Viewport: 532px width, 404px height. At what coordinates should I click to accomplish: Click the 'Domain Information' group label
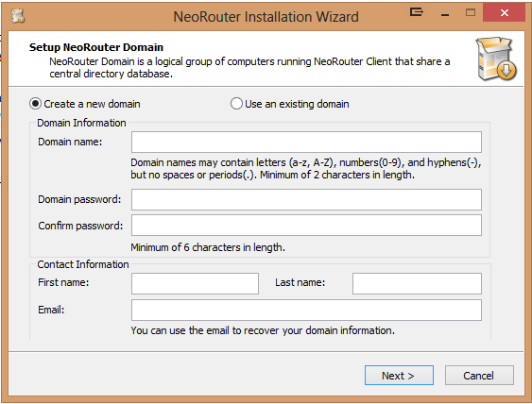[81, 123]
